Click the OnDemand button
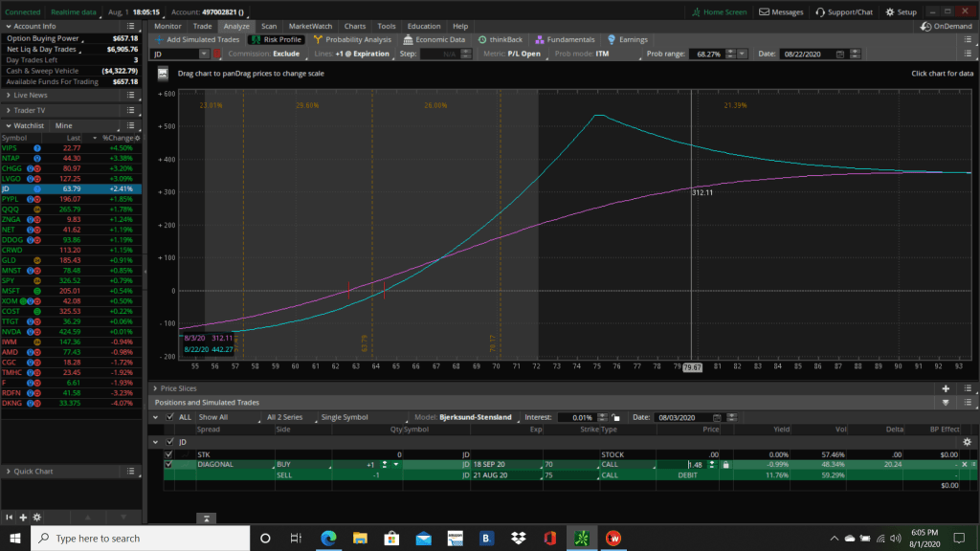The height and width of the screenshot is (551, 980). tap(946, 27)
